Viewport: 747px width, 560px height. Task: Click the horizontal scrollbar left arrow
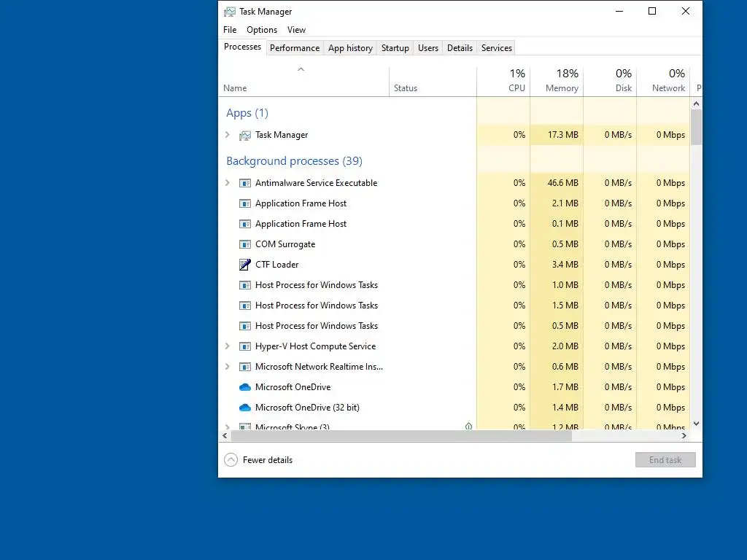(225, 436)
